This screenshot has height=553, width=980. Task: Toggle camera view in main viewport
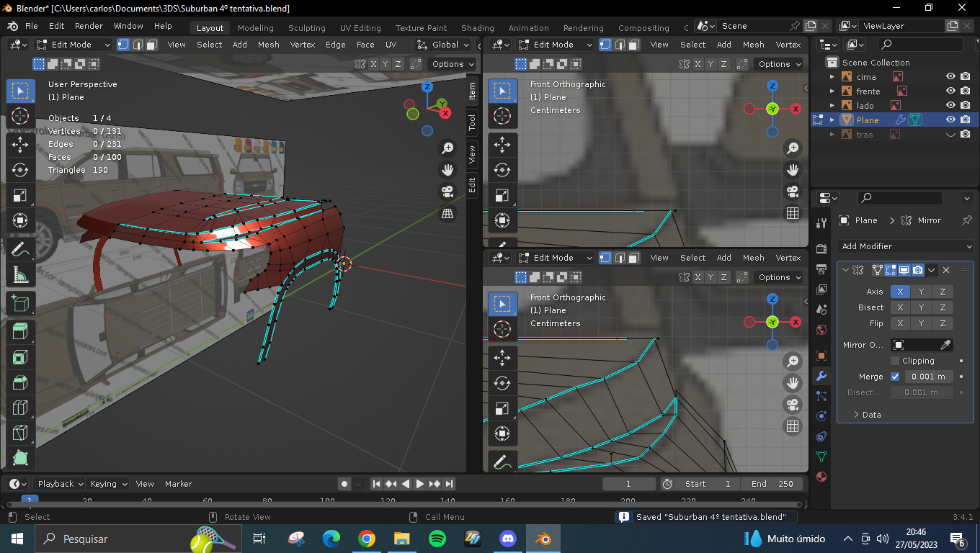(x=447, y=192)
